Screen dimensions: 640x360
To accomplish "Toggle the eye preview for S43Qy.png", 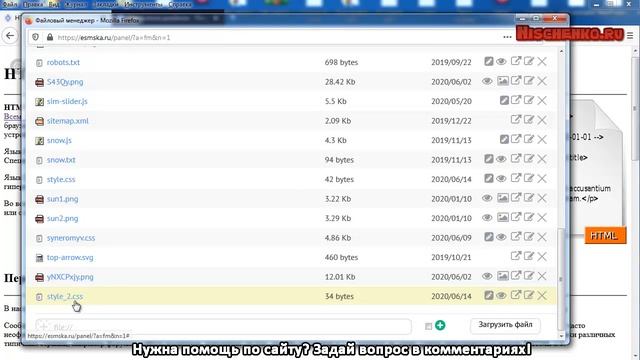I will pyautogui.click(x=487, y=81).
